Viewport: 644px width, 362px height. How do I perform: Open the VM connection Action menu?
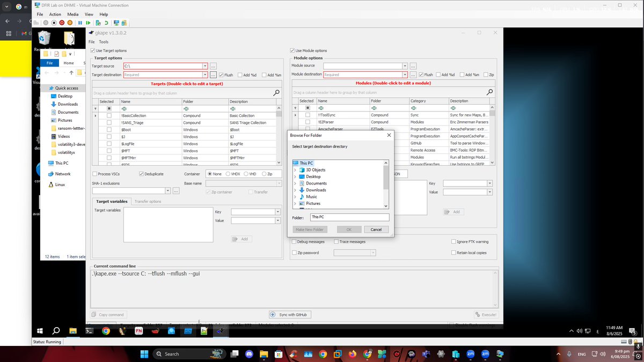(55, 14)
